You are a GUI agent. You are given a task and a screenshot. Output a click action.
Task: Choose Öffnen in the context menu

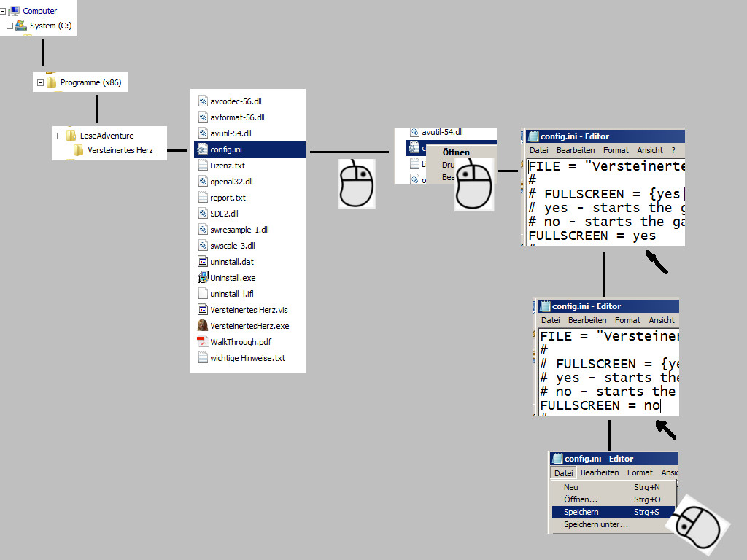tap(456, 152)
